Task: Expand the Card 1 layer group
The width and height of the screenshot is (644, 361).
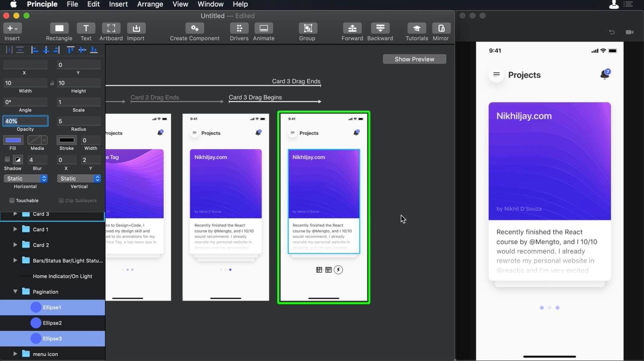Action: (15, 229)
